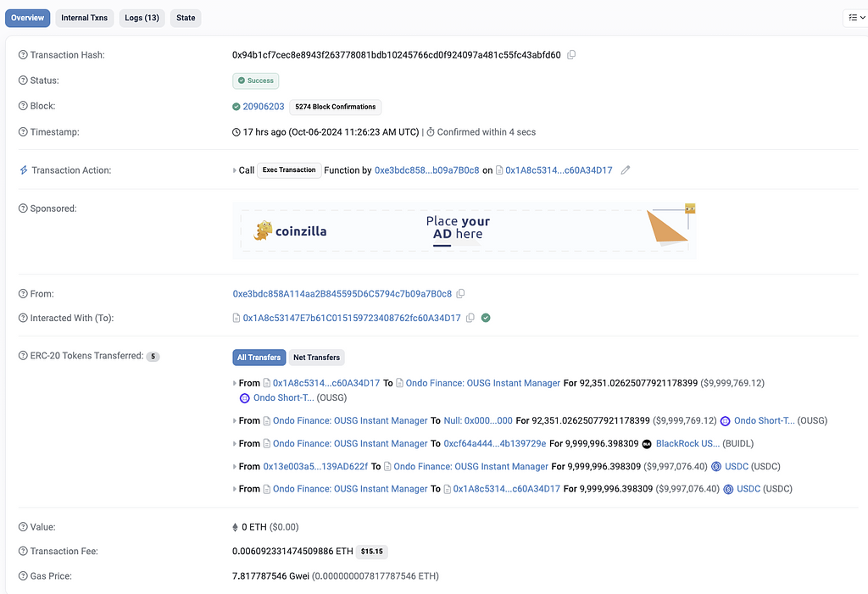Switch to All Transfers view
This screenshot has height=594, width=868.
[259, 358]
